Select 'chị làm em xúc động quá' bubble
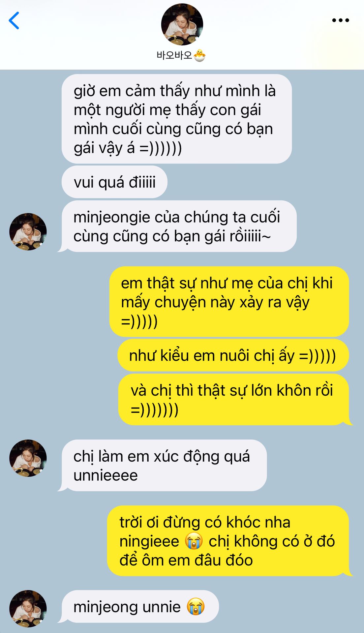This screenshot has height=633, width=364. tap(162, 466)
